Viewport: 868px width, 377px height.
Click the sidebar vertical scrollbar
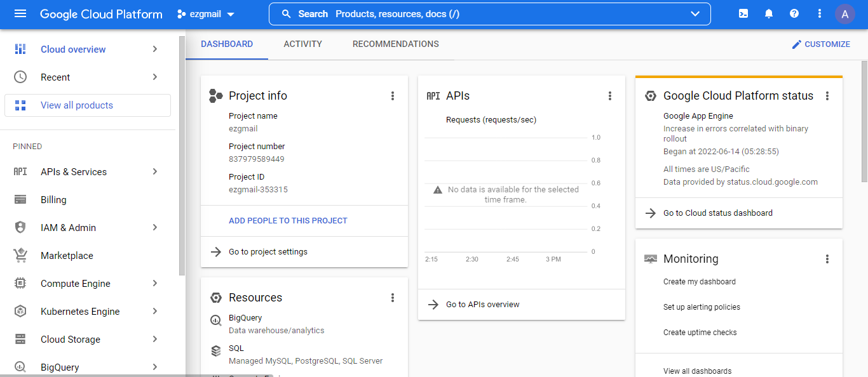pos(182,155)
